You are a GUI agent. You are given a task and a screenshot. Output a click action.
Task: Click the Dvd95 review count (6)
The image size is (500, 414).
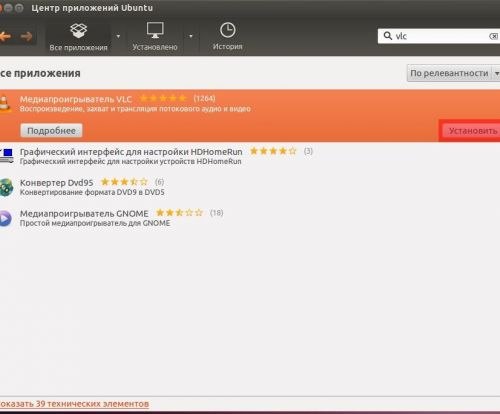pyautogui.click(x=160, y=182)
